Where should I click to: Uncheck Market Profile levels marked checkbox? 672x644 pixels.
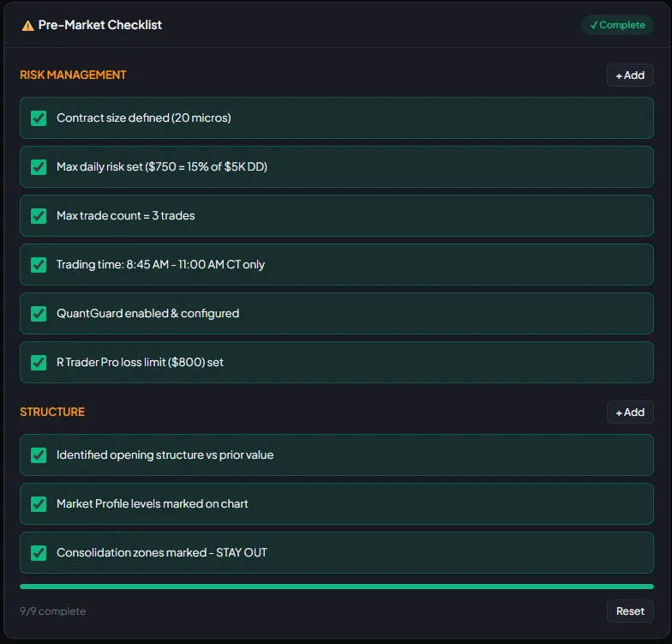pos(39,504)
